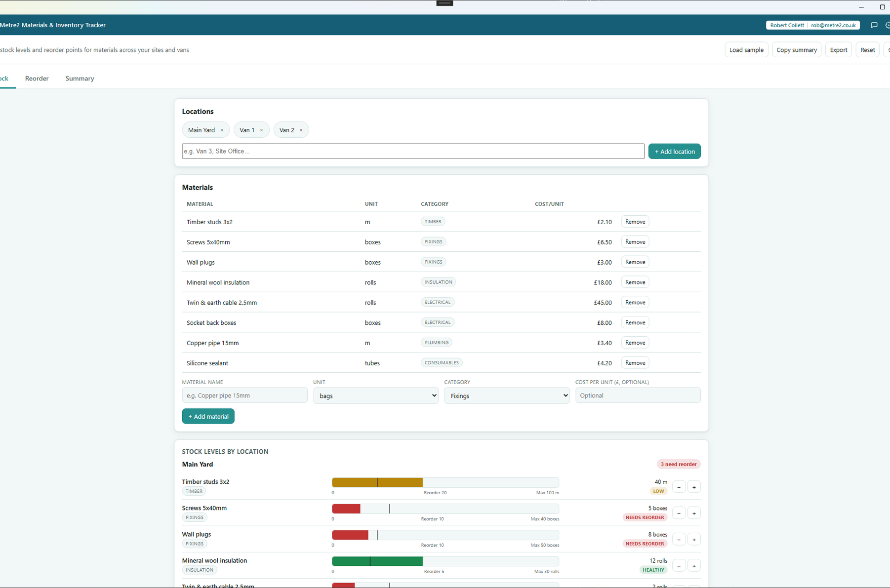This screenshot has width=890, height=588.
Task: Click the £45.00 cost cell
Action: click(x=603, y=303)
